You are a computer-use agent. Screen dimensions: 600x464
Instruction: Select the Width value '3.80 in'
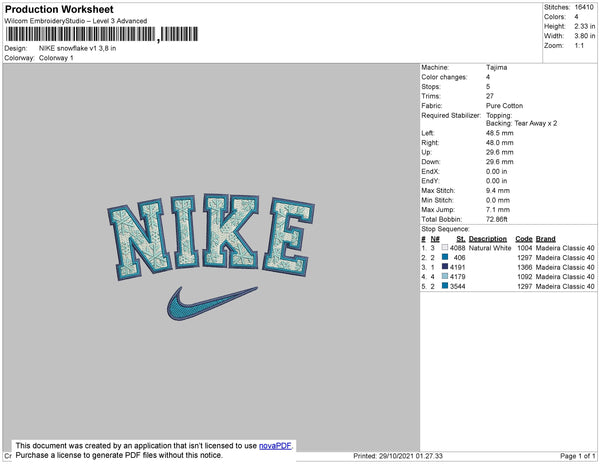pyautogui.click(x=584, y=36)
